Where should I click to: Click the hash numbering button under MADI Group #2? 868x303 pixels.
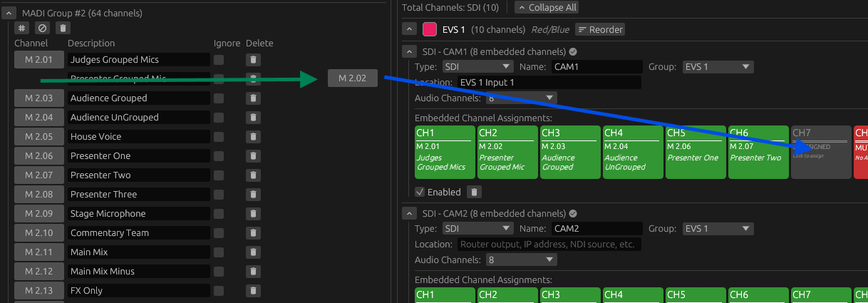click(22, 28)
